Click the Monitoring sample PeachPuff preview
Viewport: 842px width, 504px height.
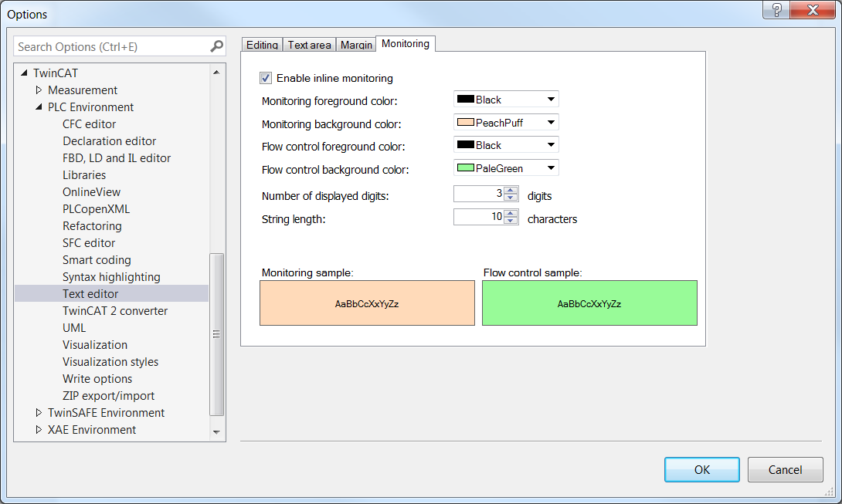(367, 303)
